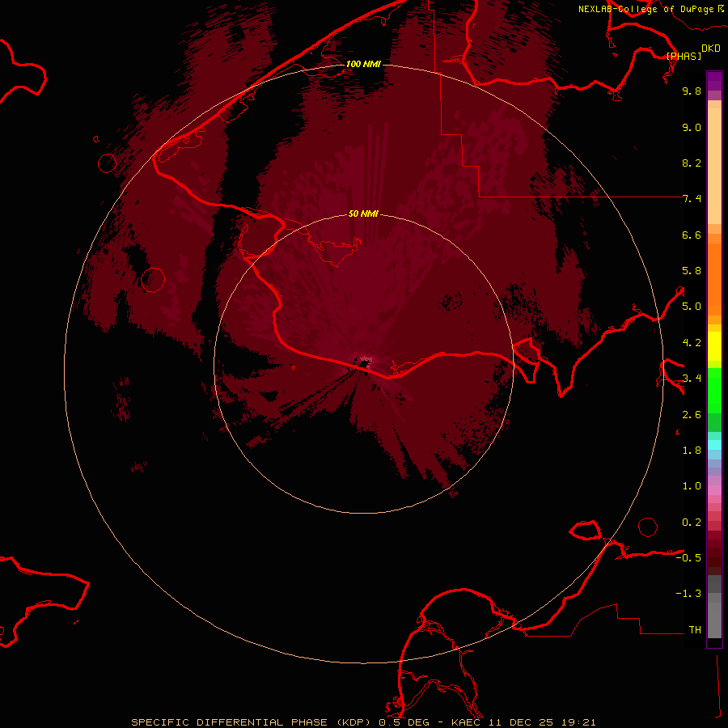Pick the pink band on the color bar
728x728 pixels.
[714, 490]
